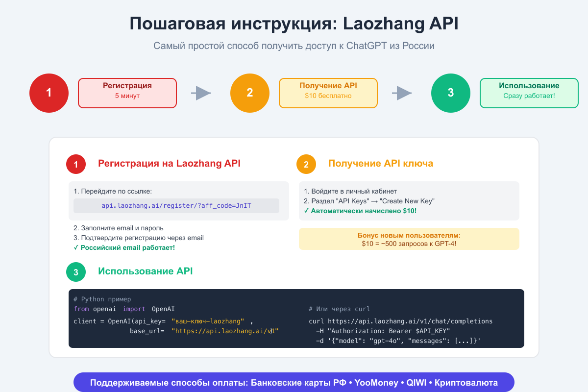Click heading "Регистрация на Laozhang API"

[x=169, y=164]
